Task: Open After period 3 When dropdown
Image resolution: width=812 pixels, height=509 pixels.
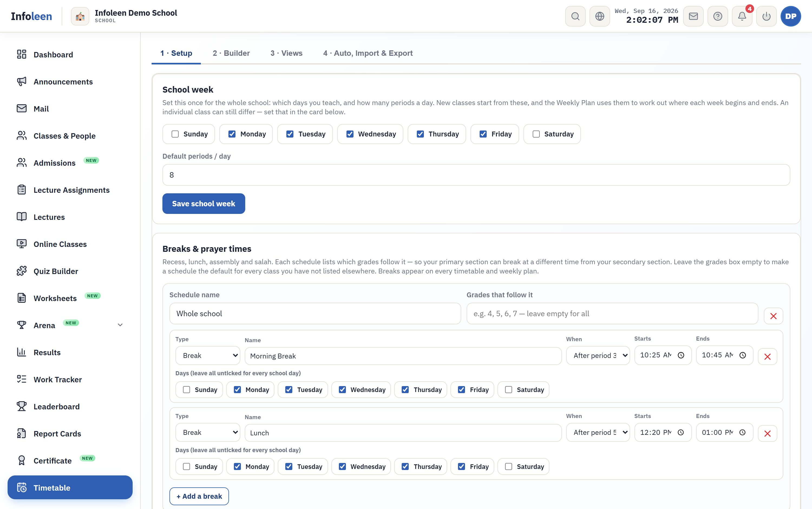Action: 598,355
